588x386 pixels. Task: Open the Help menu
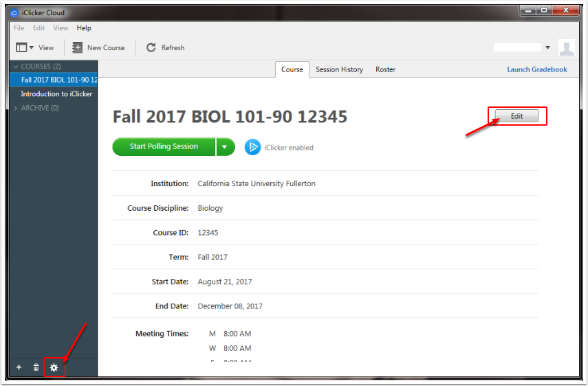pos(84,28)
